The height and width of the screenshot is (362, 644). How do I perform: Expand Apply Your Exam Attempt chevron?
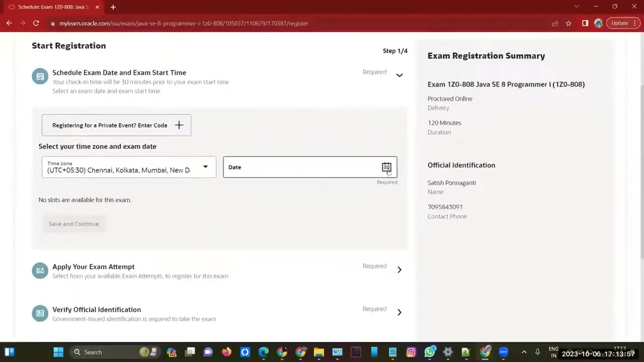[399, 269]
